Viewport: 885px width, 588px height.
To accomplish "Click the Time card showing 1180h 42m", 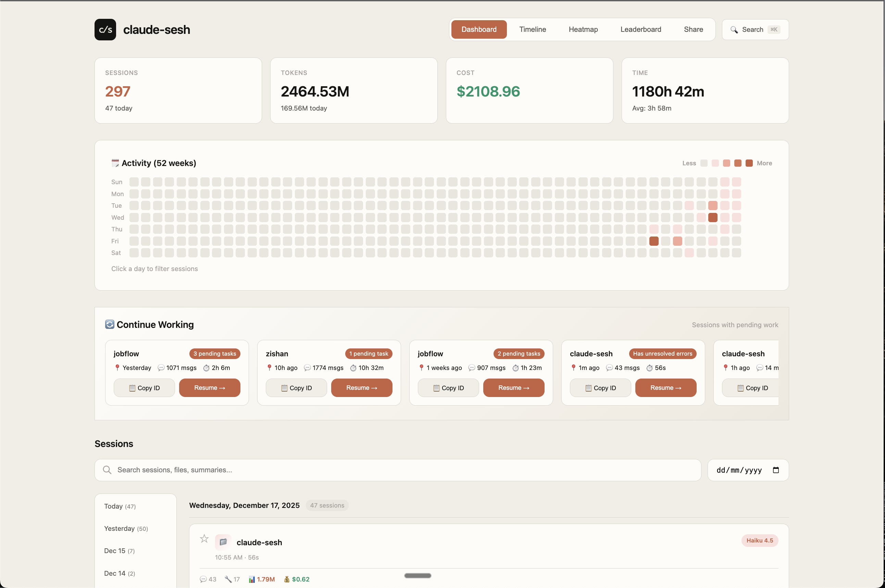I will tap(705, 90).
